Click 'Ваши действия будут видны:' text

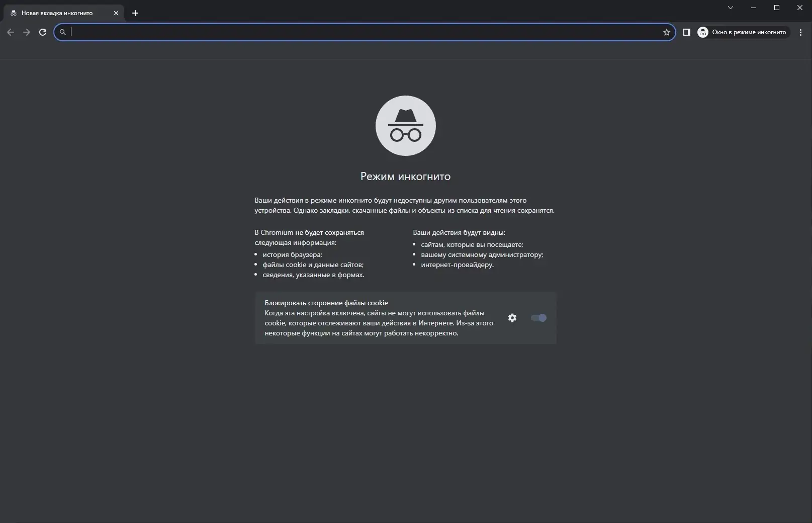pos(459,232)
